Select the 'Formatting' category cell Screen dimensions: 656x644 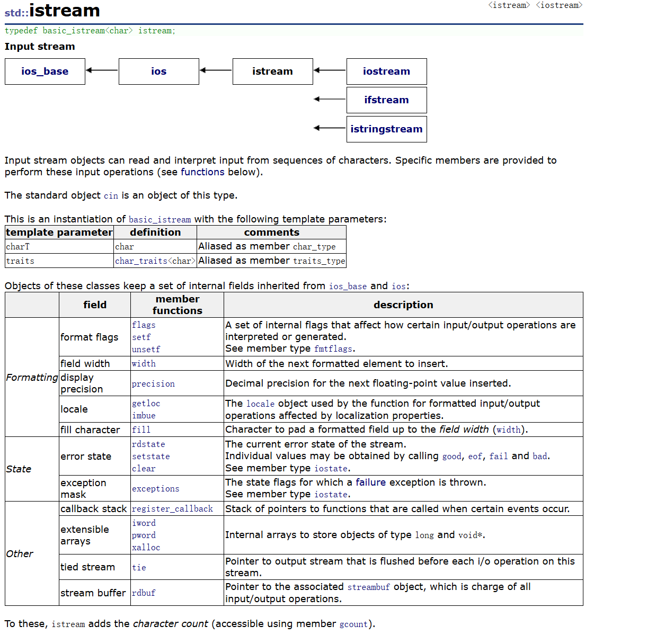coord(32,378)
